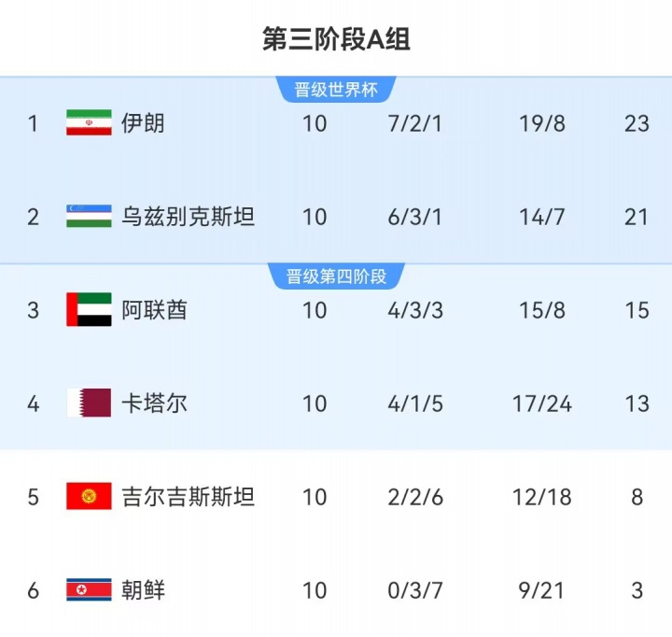Click the 第三阶段A组 group title
Screen dimensions: 672x637
pos(336,39)
